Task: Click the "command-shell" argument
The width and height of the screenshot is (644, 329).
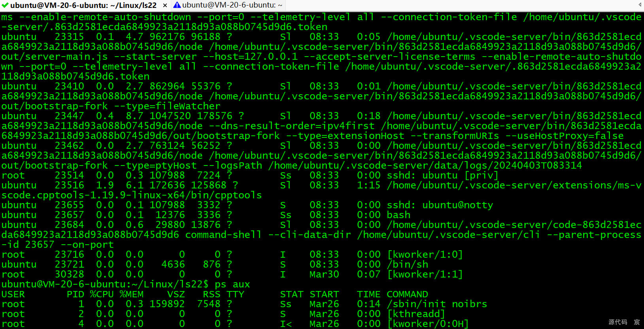Action: point(223,235)
